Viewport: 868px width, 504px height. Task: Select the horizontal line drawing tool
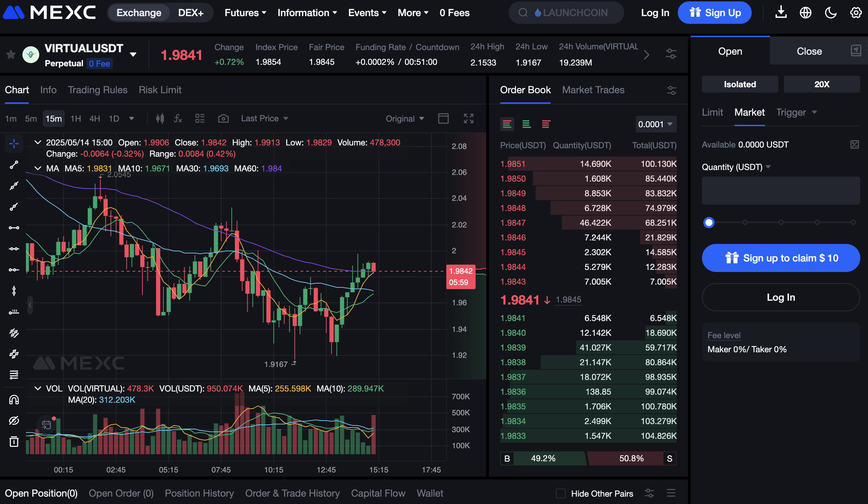[x=14, y=228]
